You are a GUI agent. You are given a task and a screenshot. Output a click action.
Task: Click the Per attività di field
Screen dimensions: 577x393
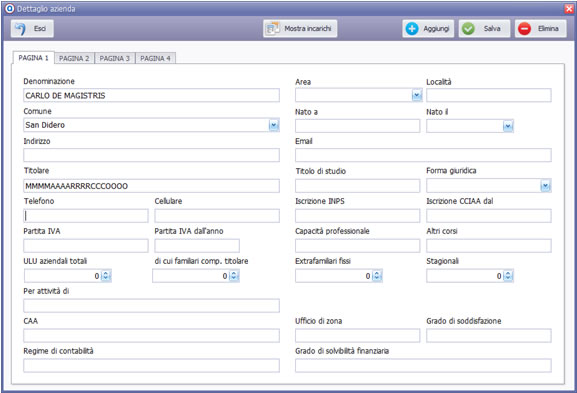pos(151,306)
